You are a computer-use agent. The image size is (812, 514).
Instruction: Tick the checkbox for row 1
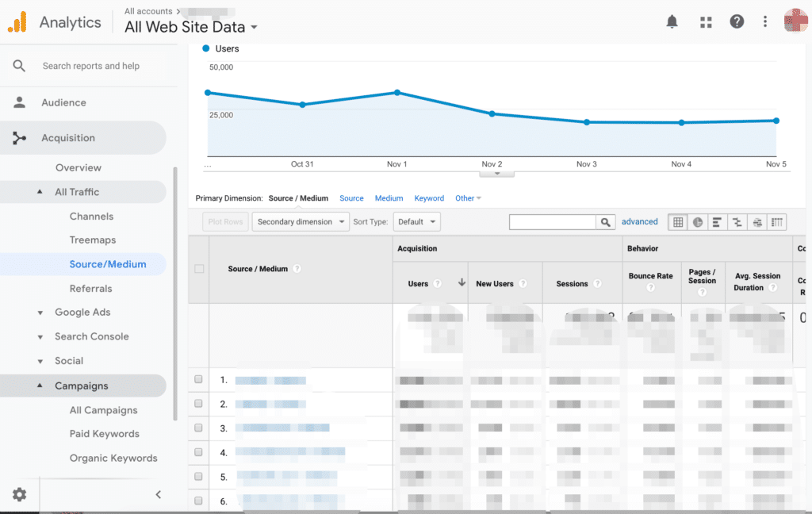click(x=199, y=380)
